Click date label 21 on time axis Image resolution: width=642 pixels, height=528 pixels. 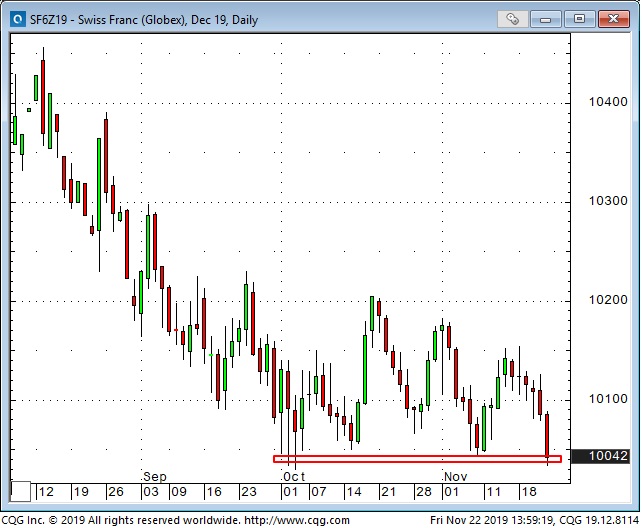(x=389, y=492)
